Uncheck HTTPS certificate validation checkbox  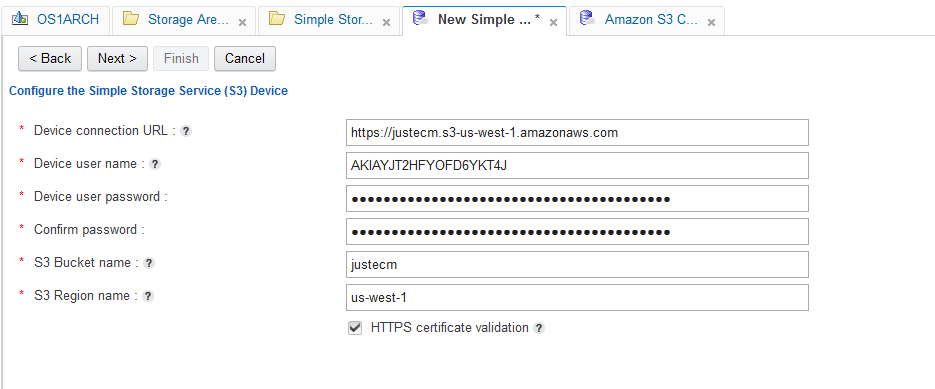(355, 328)
